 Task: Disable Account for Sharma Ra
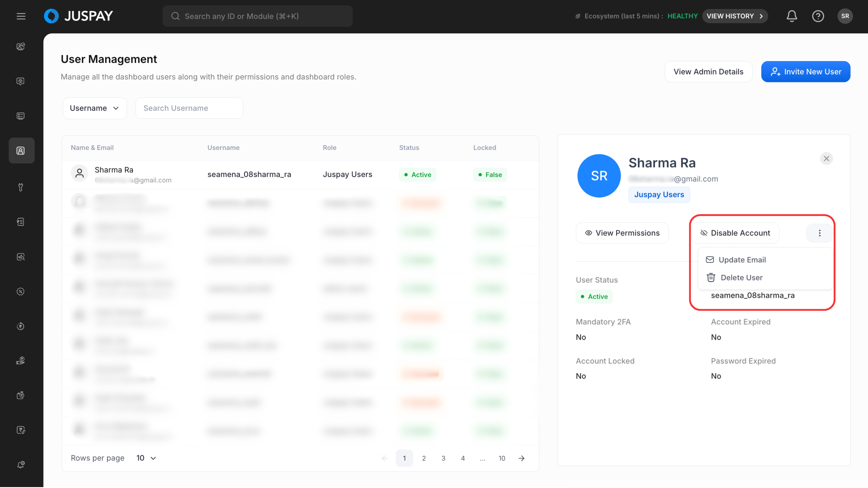click(735, 233)
